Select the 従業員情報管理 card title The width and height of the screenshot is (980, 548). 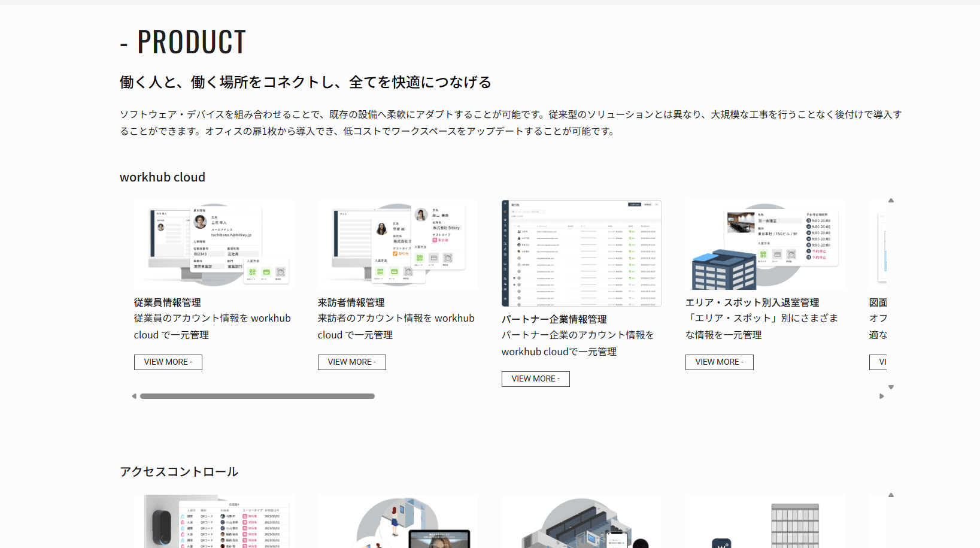168,302
